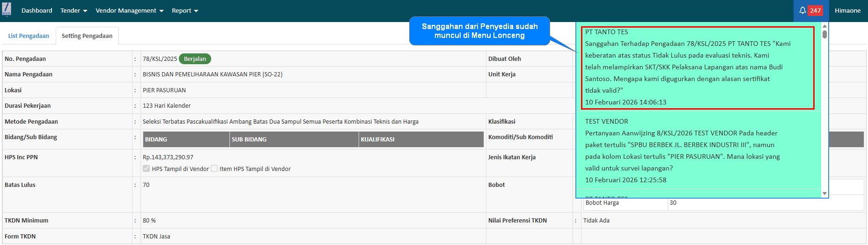Click the notification bell icon
Screen dimensions: 868x245
tap(802, 10)
